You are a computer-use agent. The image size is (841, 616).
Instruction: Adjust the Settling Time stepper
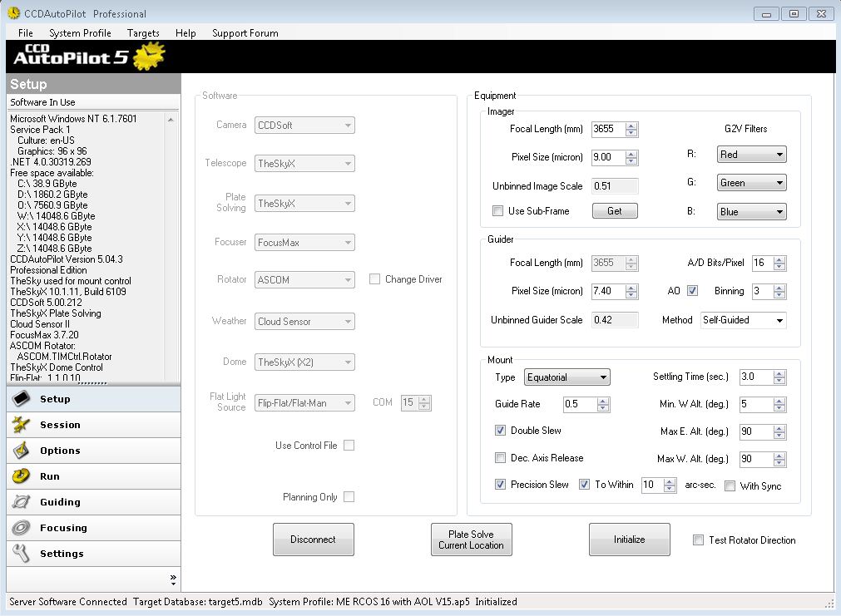(x=779, y=377)
